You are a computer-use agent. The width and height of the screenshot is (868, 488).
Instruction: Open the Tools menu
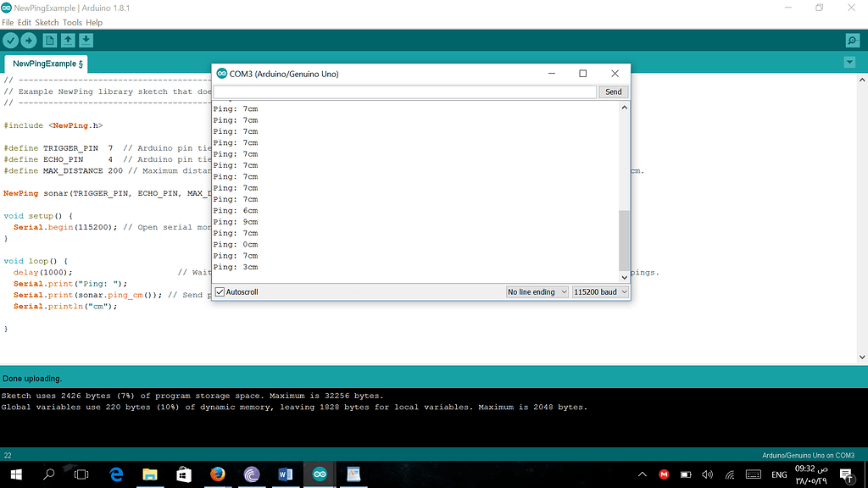pyautogui.click(x=72, y=22)
